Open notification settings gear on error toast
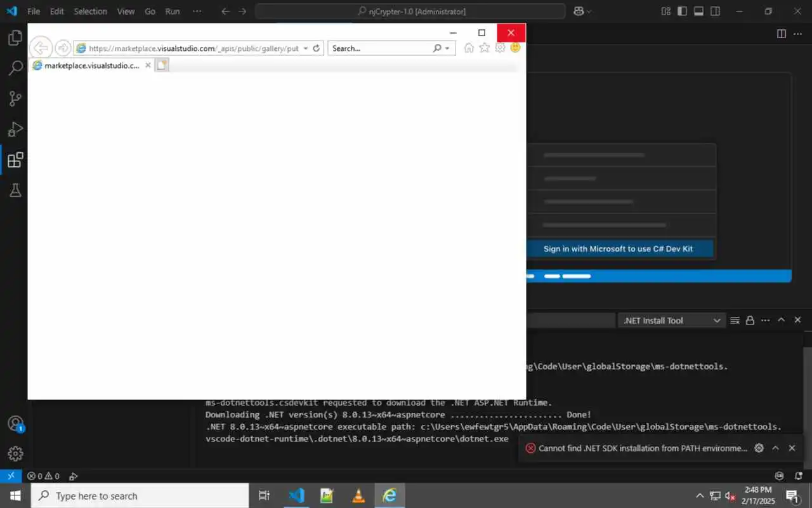The width and height of the screenshot is (812, 508). tap(759, 448)
